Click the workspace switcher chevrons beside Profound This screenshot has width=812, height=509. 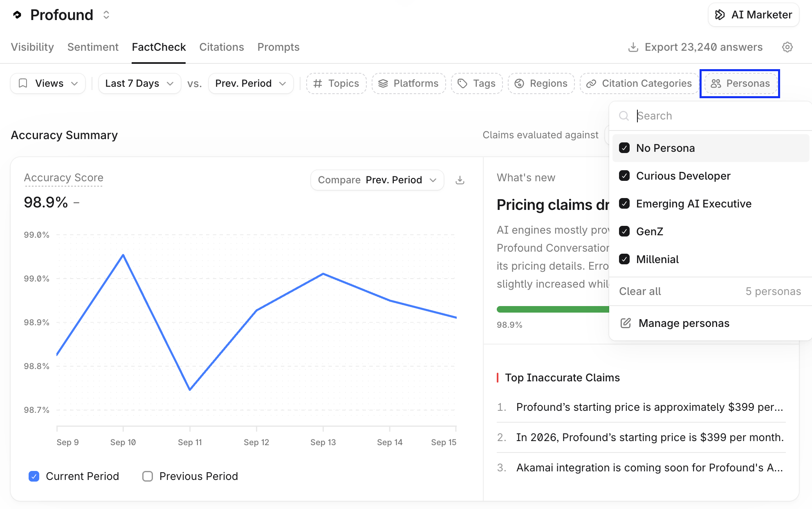pos(106,15)
